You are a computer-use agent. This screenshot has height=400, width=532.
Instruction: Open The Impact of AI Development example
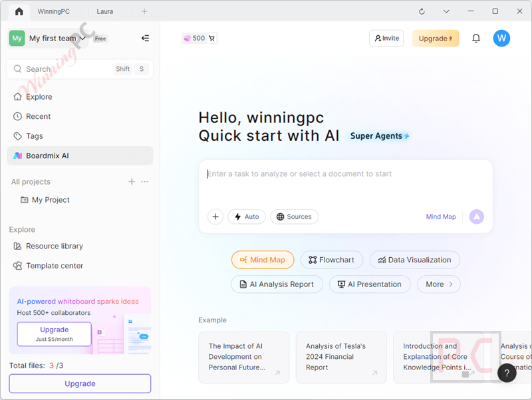(x=244, y=357)
